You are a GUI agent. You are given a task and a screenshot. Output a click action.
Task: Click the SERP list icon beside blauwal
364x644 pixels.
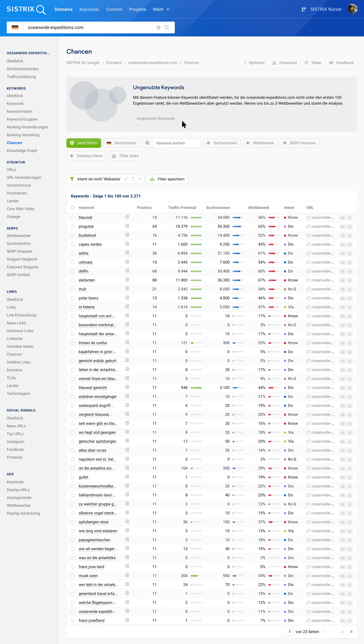127,217
